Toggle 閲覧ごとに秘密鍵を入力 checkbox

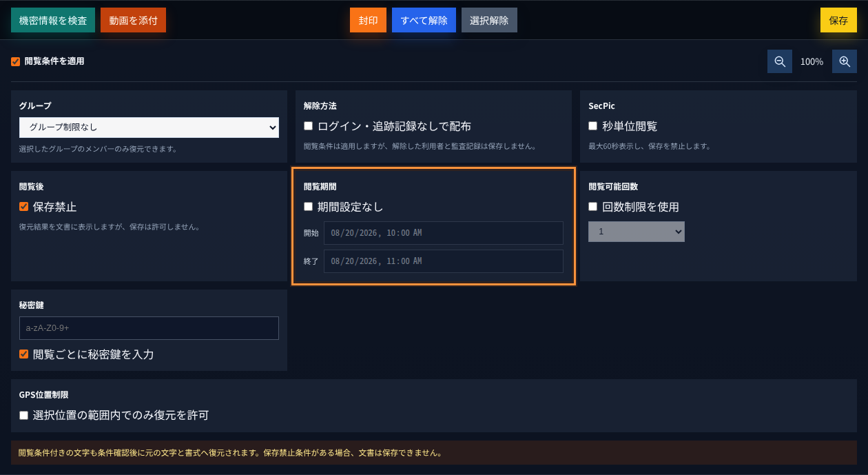point(23,354)
